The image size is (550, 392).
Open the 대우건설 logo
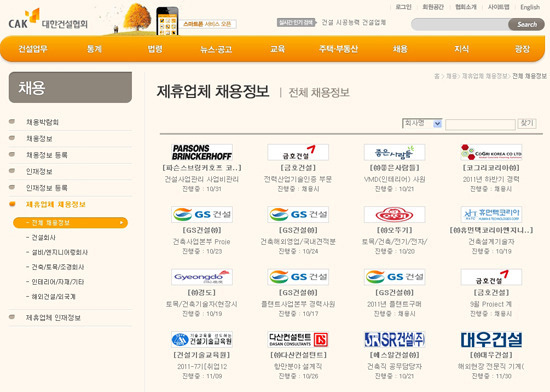coord(491,339)
